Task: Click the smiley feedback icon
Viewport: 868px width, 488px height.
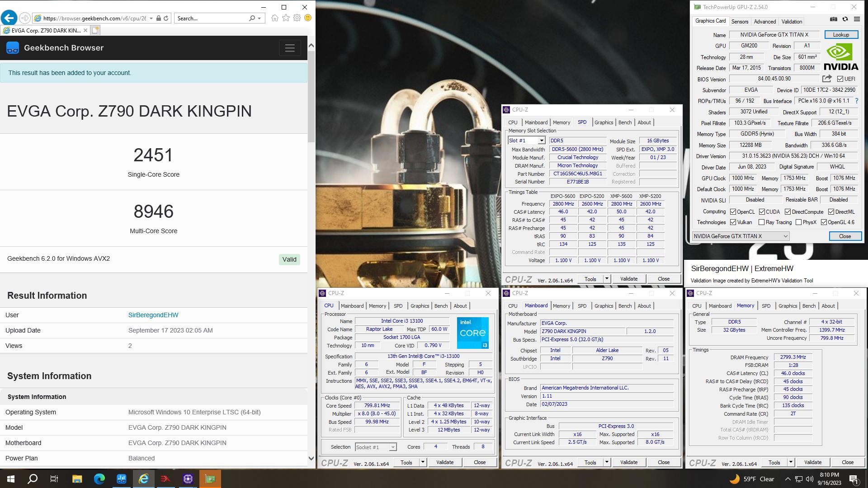Action: (308, 18)
